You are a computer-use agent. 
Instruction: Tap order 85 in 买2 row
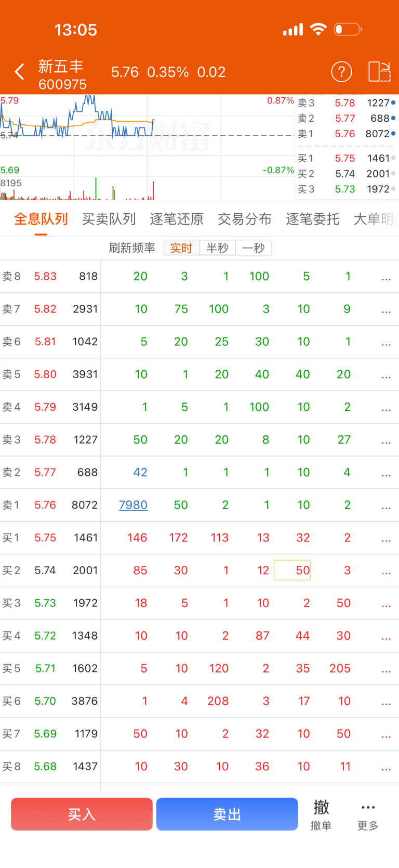click(x=140, y=571)
